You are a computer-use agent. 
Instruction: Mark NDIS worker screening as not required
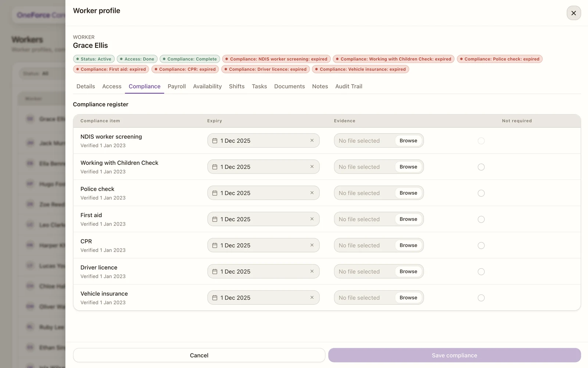[481, 141]
